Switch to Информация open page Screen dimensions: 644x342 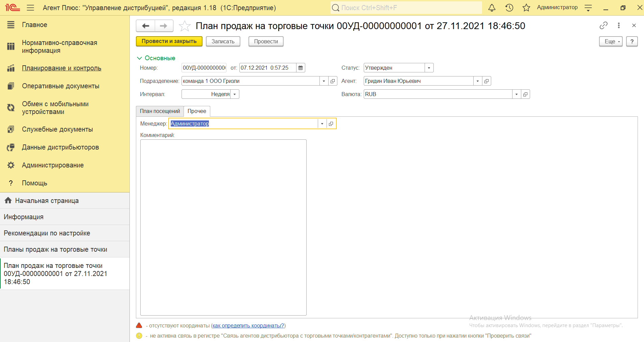[x=65, y=217]
